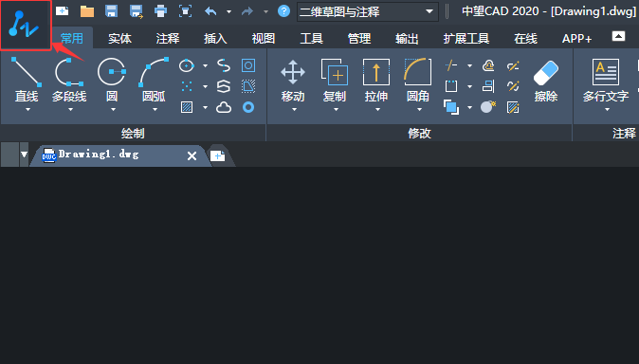
Task: Select the explode tool icon
Action: (x=488, y=107)
